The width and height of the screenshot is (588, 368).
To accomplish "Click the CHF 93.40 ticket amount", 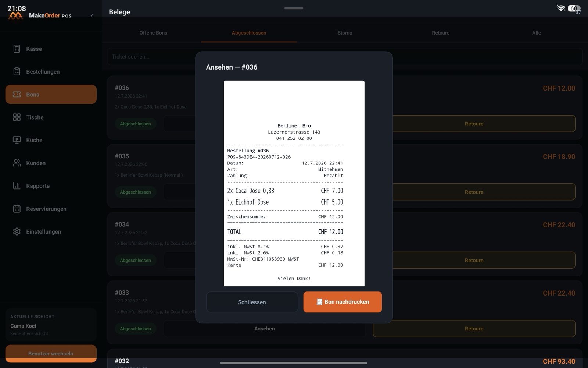I will 559,361.
